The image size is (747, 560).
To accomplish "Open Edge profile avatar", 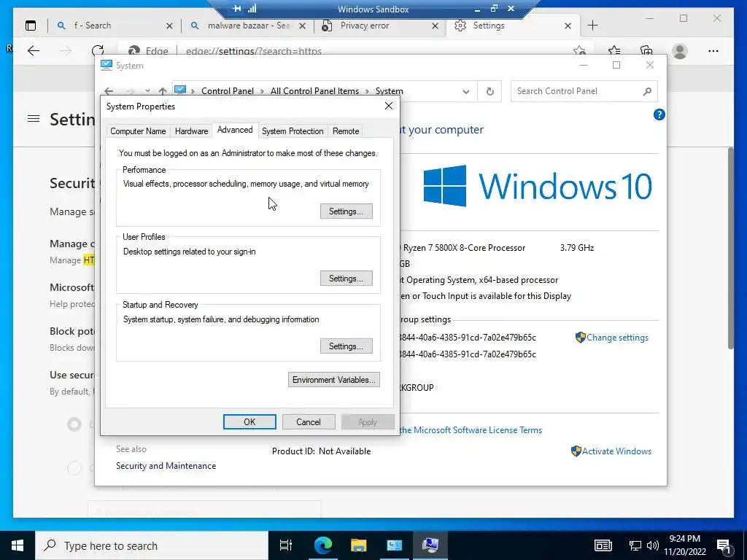I will pos(680,51).
